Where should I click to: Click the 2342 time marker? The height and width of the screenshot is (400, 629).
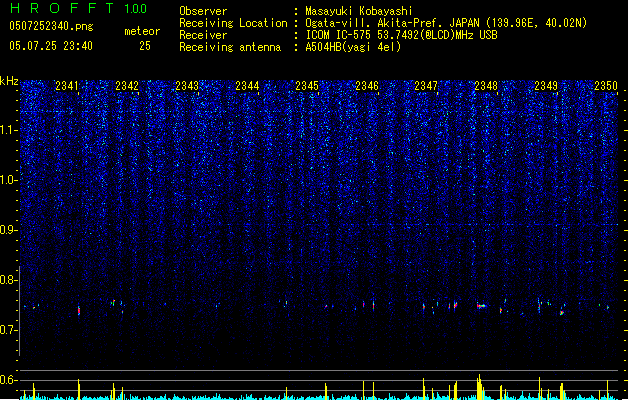[127, 86]
